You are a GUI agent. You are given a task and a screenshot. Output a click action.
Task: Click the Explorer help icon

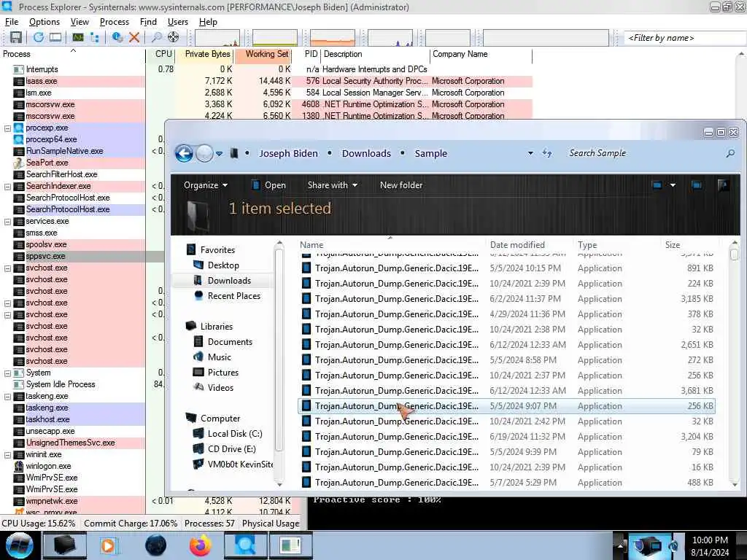pyautogui.click(x=723, y=184)
